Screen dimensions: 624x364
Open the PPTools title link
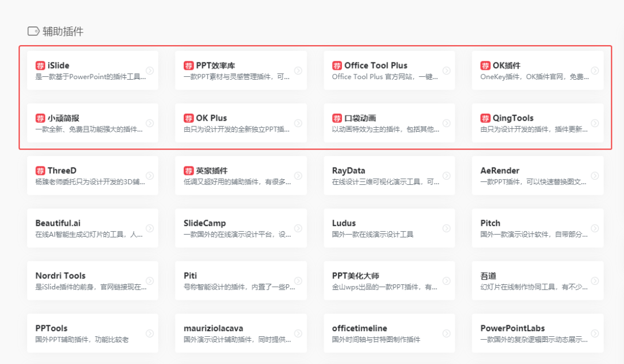[x=51, y=328]
